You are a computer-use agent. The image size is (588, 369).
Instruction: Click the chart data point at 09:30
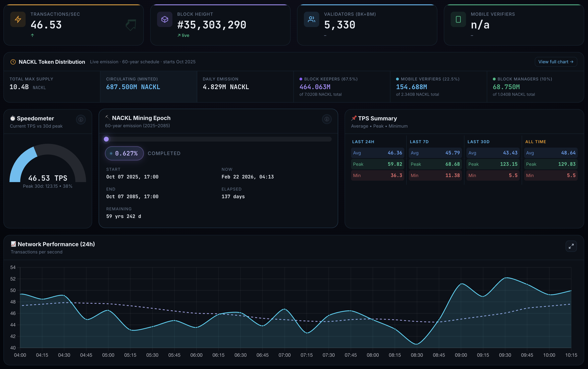pyautogui.click(x=505, y=278)
